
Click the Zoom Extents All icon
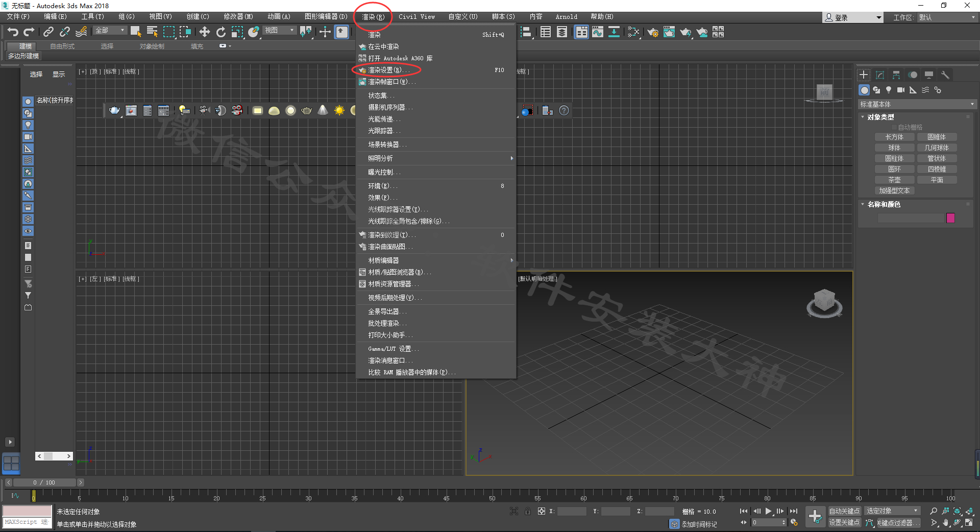coord(969,511)
